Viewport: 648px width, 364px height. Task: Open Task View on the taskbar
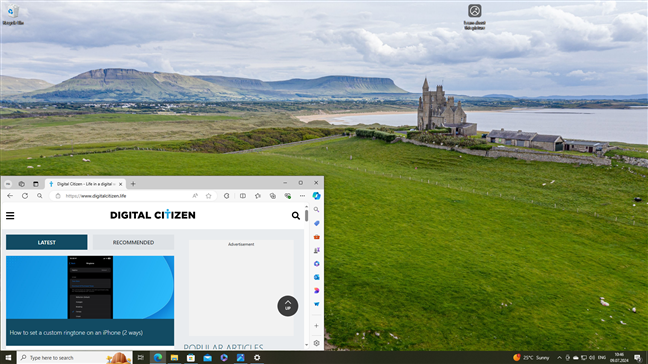(x=141, y=358)
